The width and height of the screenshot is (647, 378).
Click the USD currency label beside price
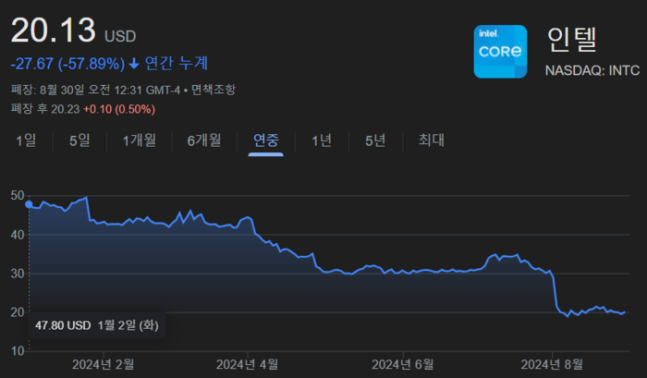(x=120, y=36)
